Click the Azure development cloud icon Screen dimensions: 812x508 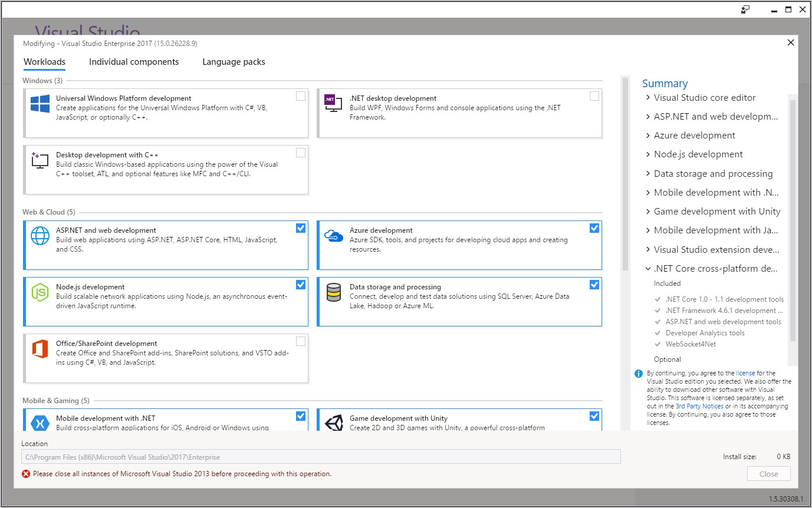click(334, 236)
